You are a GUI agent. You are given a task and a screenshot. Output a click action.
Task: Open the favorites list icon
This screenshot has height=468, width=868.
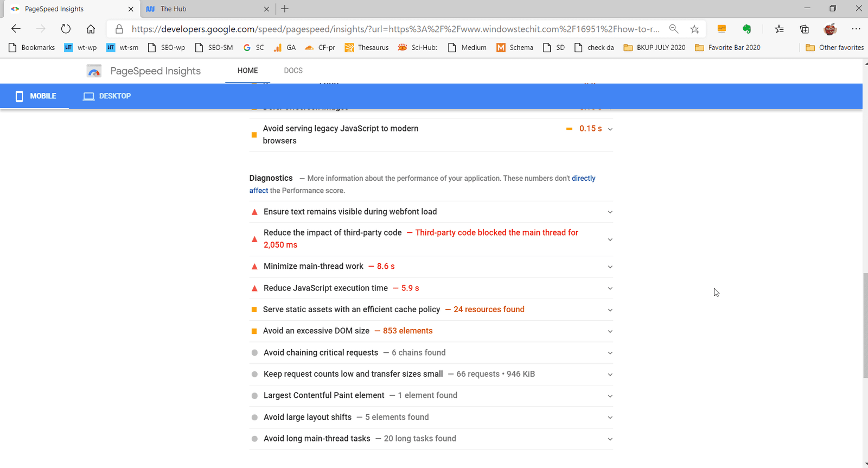pyautogui.click(x=779, y=29)
